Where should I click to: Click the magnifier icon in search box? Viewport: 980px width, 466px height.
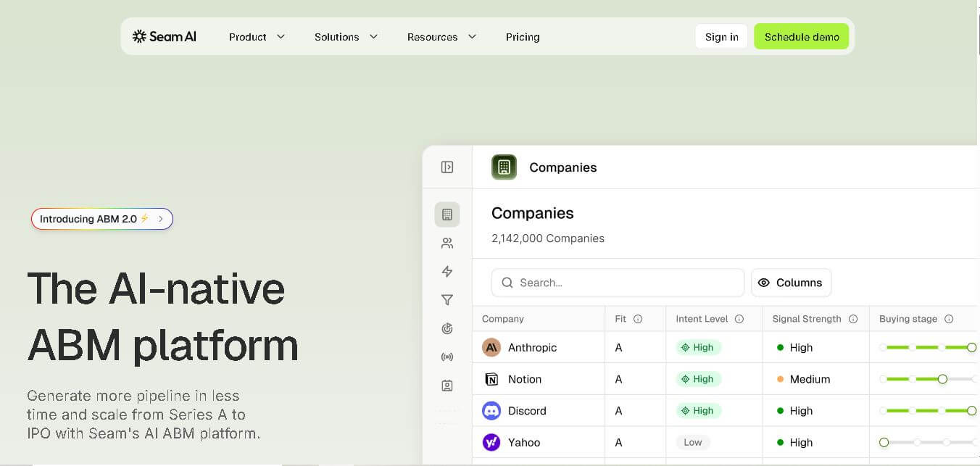pyautogui.click(x=507, y=283)
